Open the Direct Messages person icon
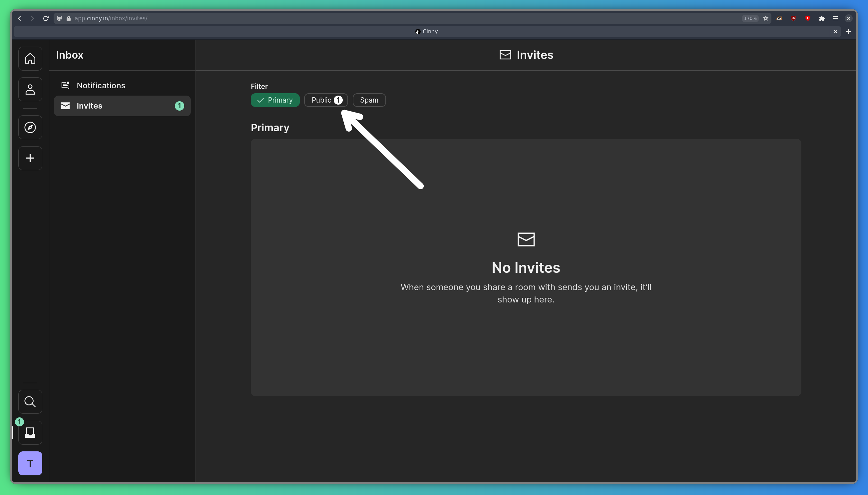The height and width of the screenshot is (495, 868). (x=30, y=89)
